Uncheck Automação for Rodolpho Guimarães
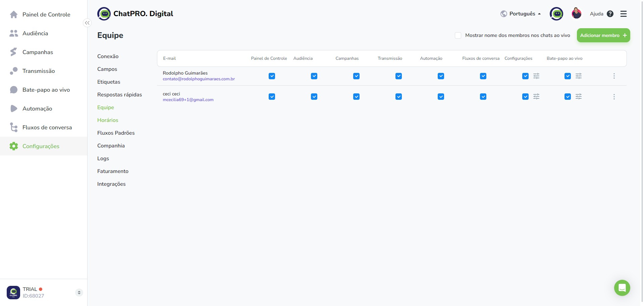Image resolution: width=644 pixels, height=306 pixels. [441, 76]
